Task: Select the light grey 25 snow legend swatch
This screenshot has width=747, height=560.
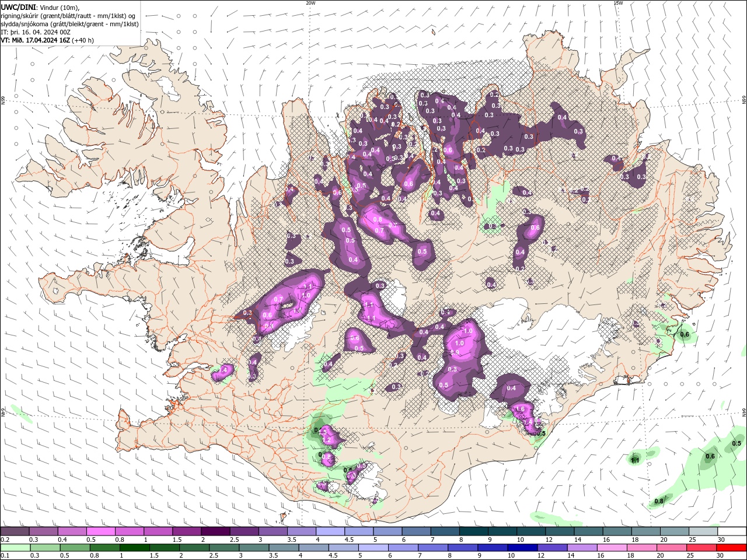Action: tap(704, 531)
